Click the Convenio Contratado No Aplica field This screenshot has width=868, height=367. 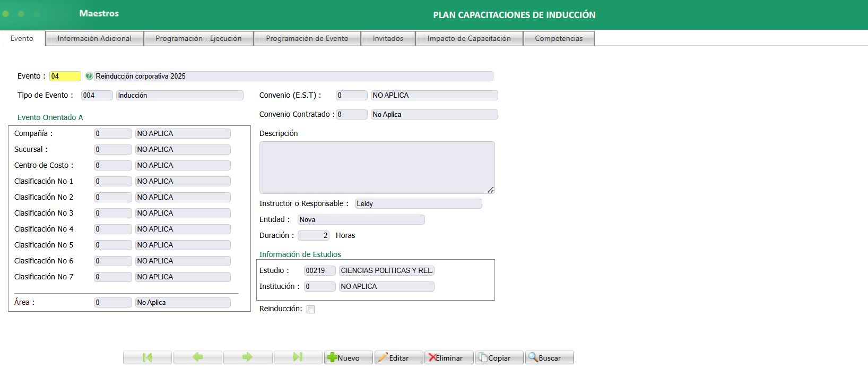(x=435, y=114)
